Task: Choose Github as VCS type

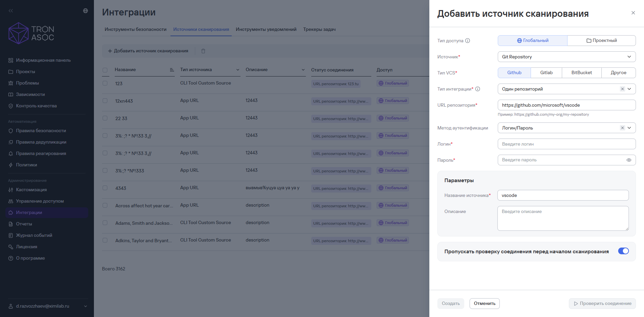Action: coord(514,73)
